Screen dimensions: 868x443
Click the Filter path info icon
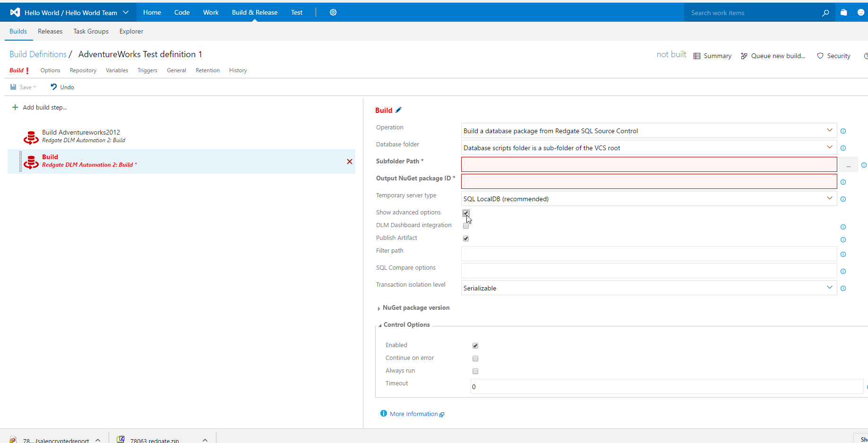[843, 255]
